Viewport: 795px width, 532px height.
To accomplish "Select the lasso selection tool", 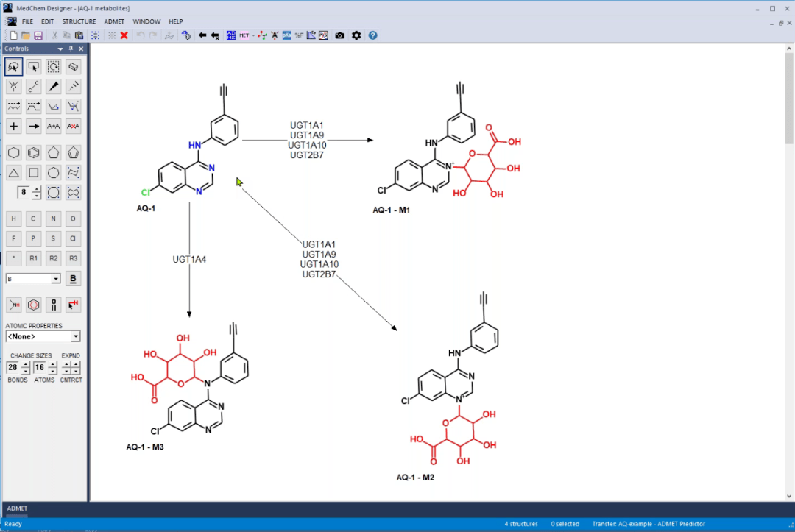I will coord(14,67).
